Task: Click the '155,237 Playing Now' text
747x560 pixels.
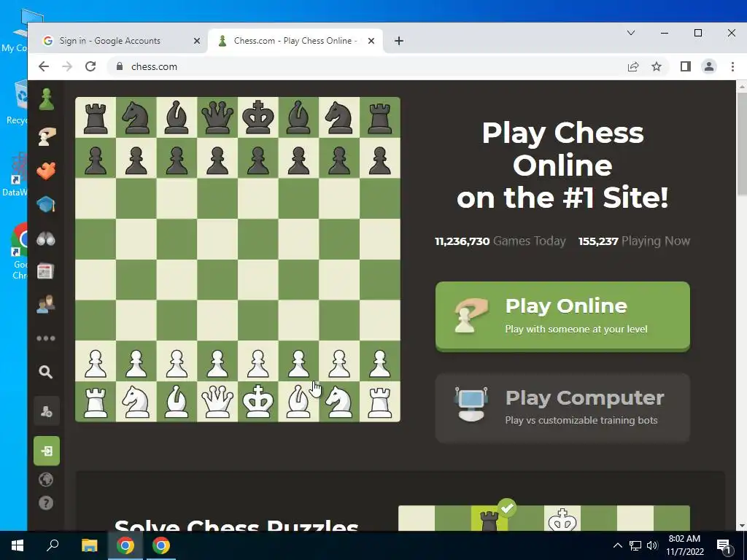Action: [x=634, y=241]
